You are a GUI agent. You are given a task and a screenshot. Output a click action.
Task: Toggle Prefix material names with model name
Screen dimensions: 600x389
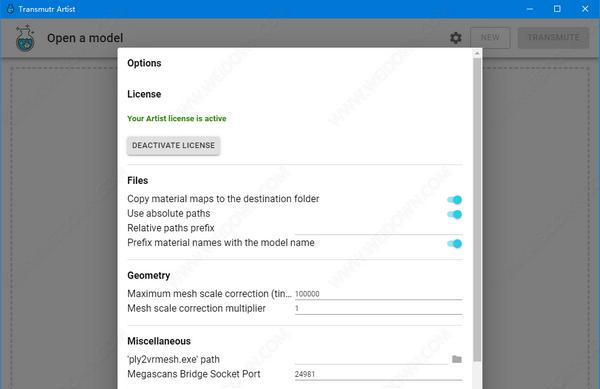click(455, 244)
